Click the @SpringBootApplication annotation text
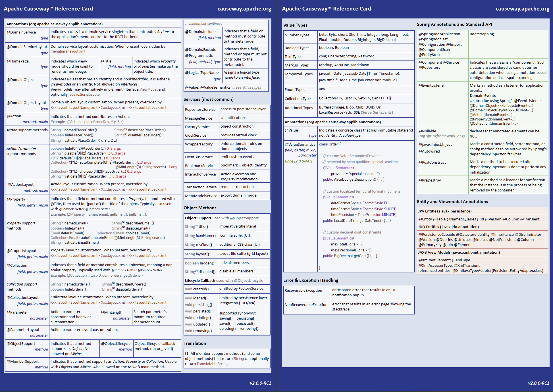 (439, 34)
